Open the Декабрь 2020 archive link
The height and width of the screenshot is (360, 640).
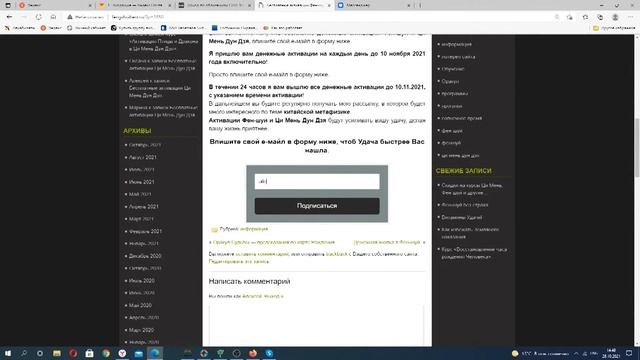(x=145, y=256)
